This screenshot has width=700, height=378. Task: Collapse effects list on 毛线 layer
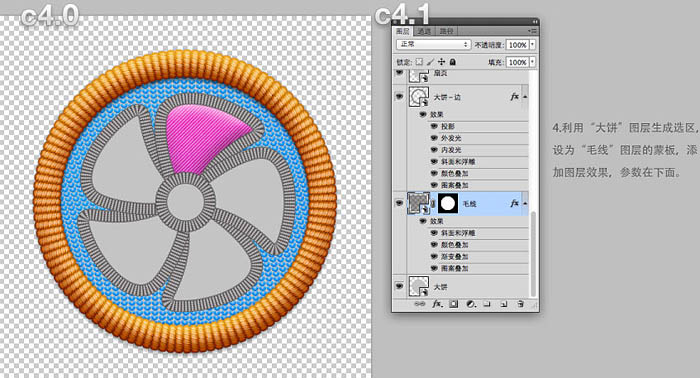click(525, 204)
